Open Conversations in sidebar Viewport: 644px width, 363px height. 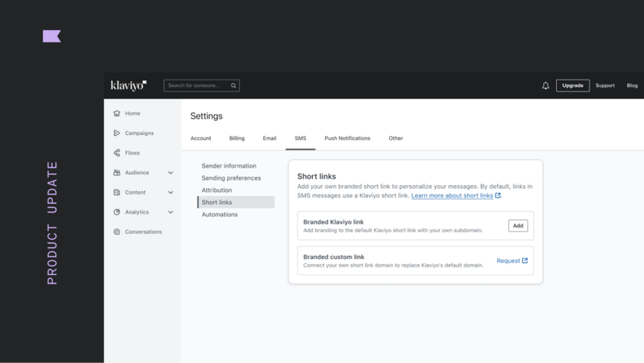pos(143,231)
